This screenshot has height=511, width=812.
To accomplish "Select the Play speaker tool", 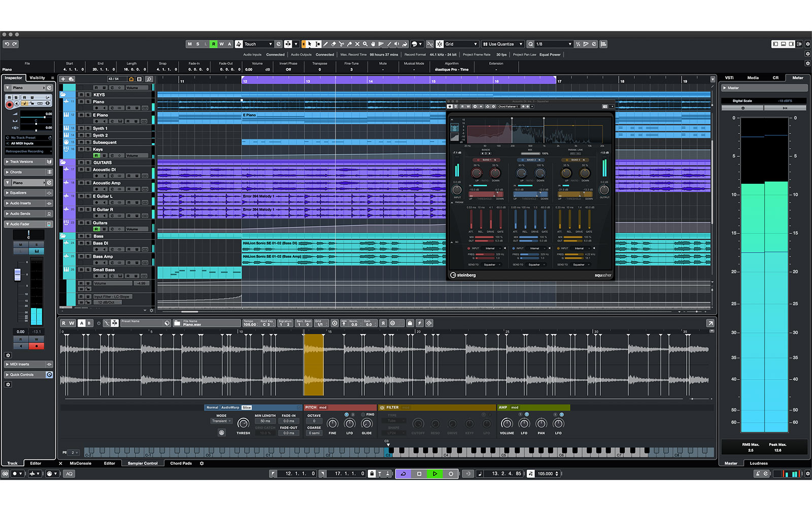I will click(x=397, y=44).
